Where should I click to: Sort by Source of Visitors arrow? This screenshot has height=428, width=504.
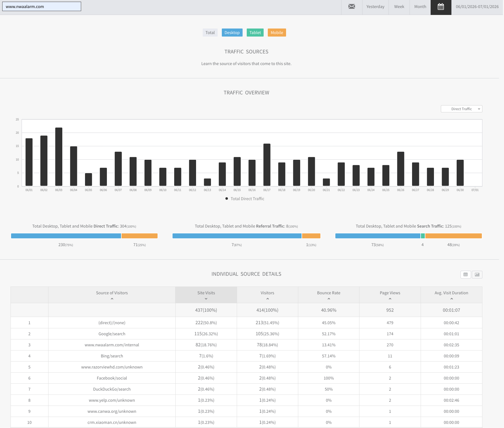click(112, 299)
